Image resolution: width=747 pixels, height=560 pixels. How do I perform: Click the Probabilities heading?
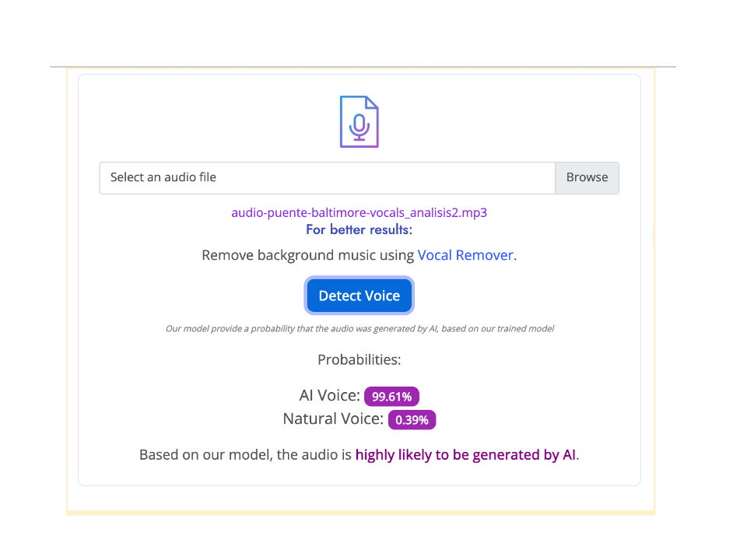tap(359, 359)
